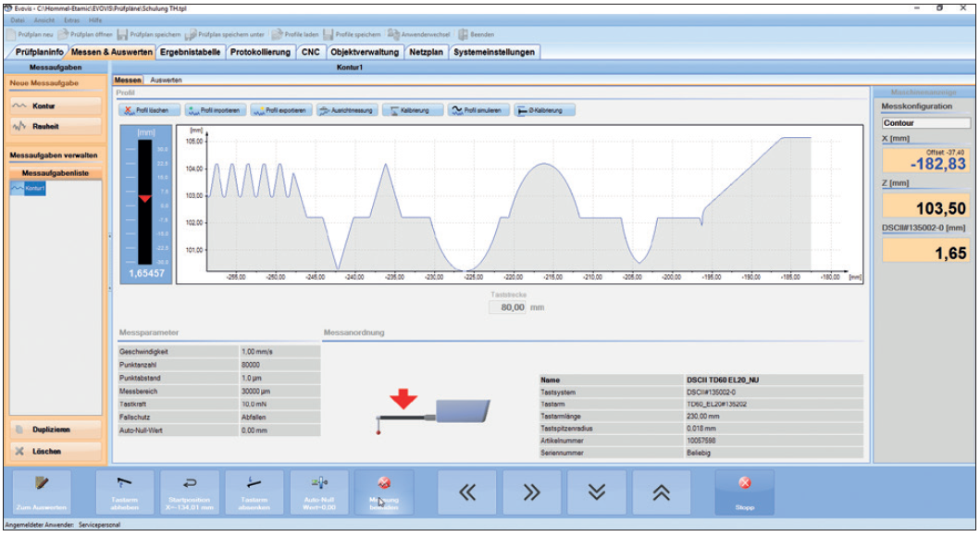Viewport: 980px width, 536px height.
Task: Start Ausrichtmessung from the profile toolbar
Action: (345, 110)
